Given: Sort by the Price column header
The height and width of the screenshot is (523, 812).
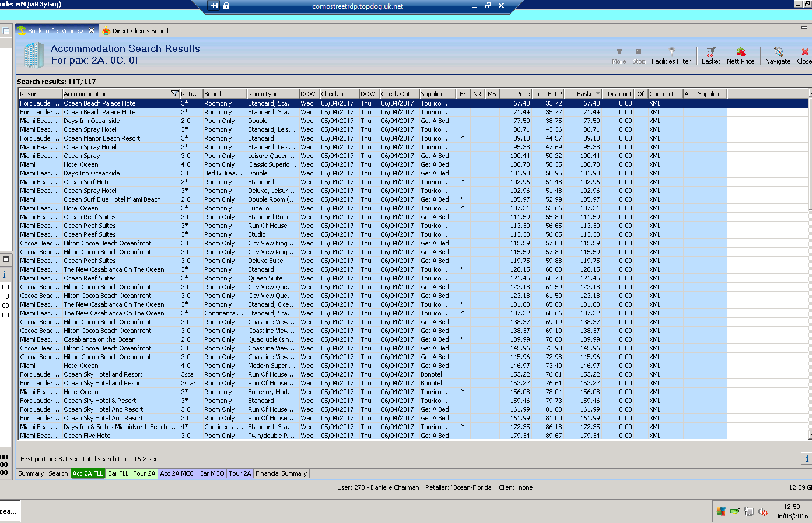Looking at the screenshot, I should pyautogui.click(x=516, y=93).
